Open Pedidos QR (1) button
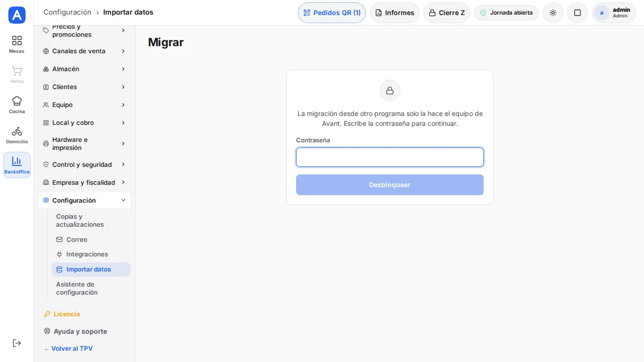644x362 pixels. coord(332,13)
